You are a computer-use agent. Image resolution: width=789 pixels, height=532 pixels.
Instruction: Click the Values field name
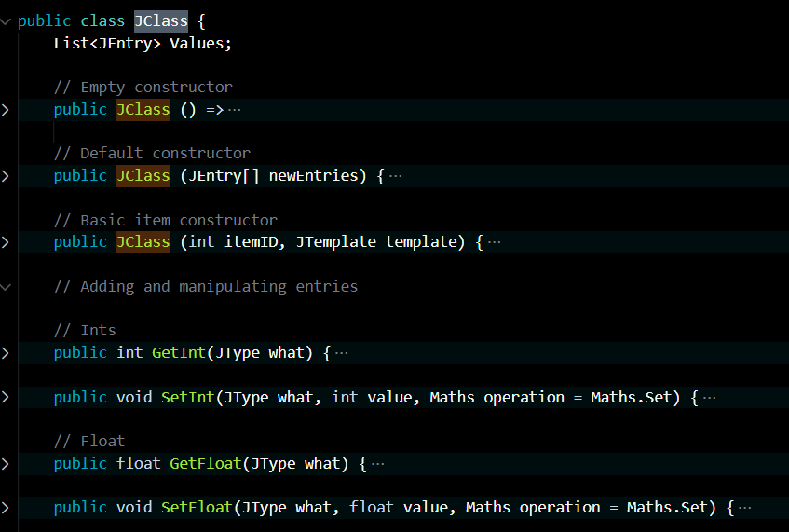(200, 43)
